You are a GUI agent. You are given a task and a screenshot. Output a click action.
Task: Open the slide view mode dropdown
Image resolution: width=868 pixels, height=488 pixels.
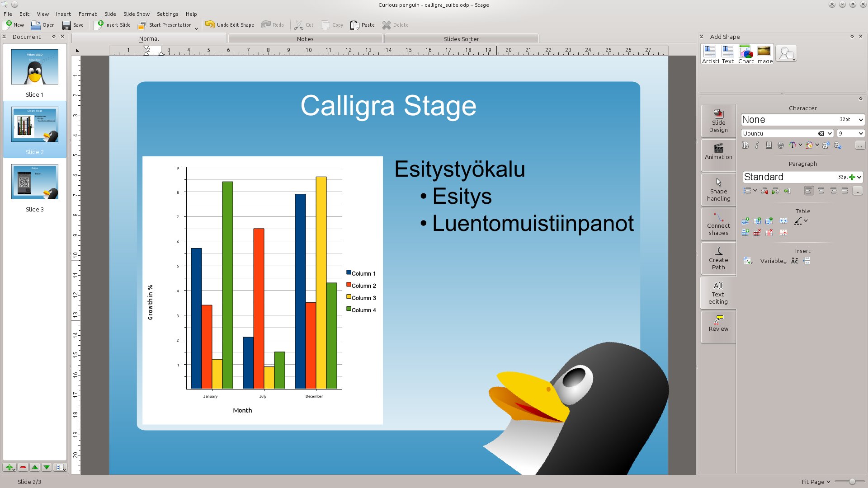click(61, 467)
